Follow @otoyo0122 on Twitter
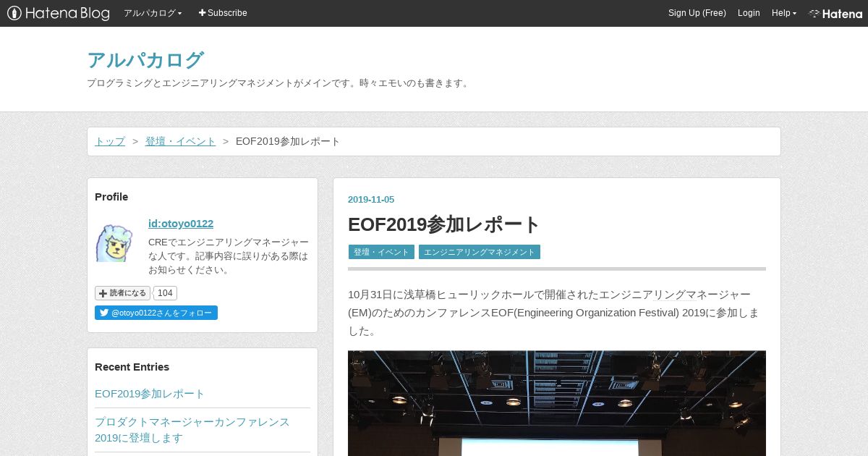Screen dimensions: 868x456 click(156, 313)
